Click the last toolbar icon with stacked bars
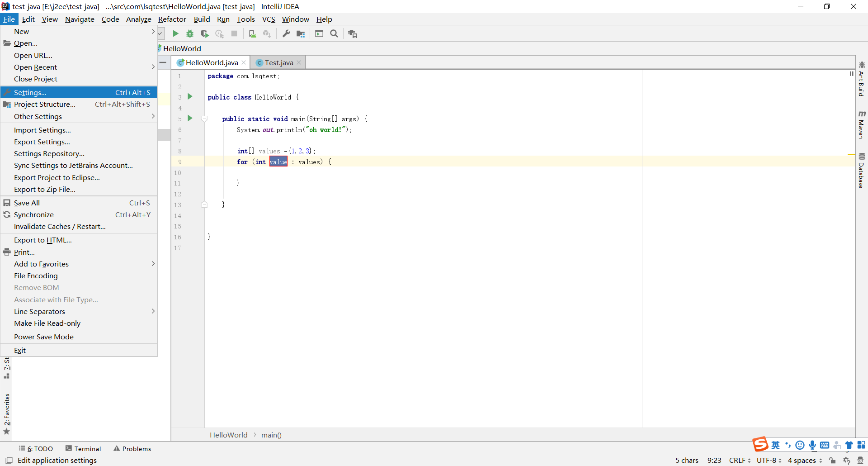The image size is (868, 466). pyautogui.click(x=353, y=34)
